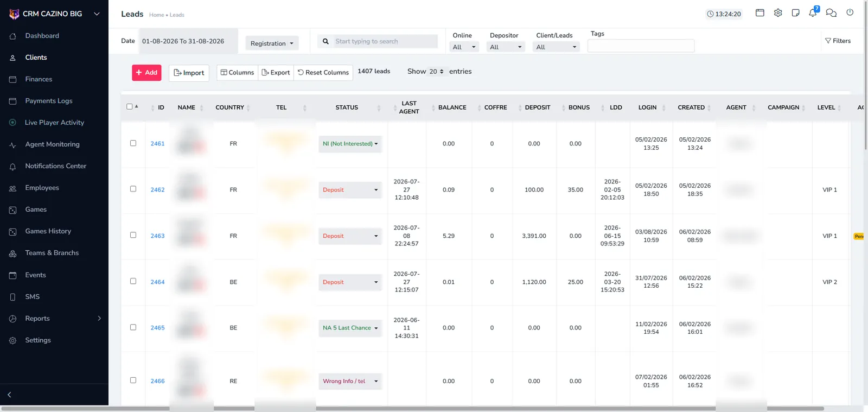
Task: Click the Agent Monitoring pulse icon
Action: [12, 145]
